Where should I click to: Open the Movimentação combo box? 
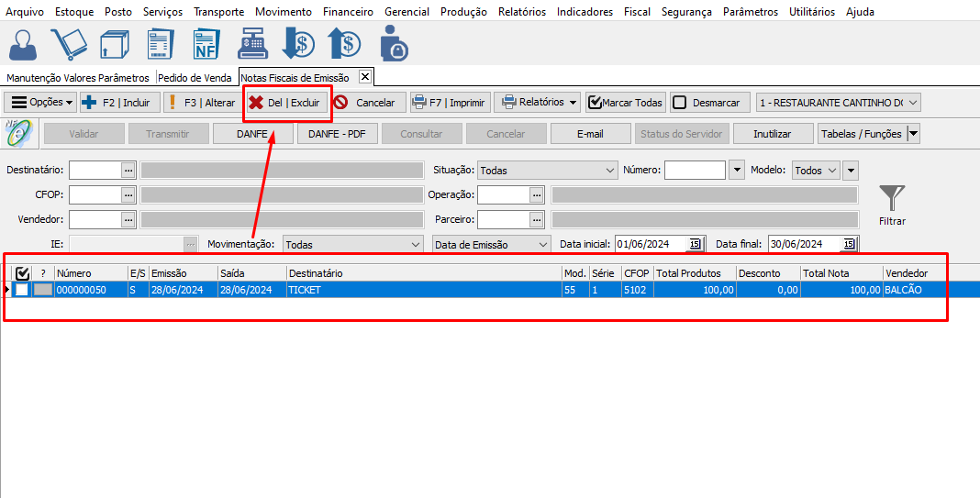click(352, 245)
